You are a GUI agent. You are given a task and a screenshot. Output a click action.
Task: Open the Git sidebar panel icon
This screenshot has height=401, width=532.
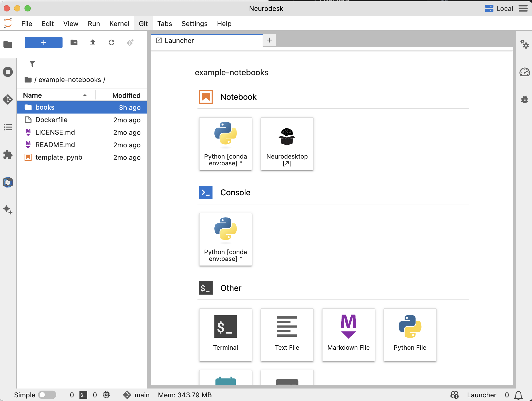(8, 99)
